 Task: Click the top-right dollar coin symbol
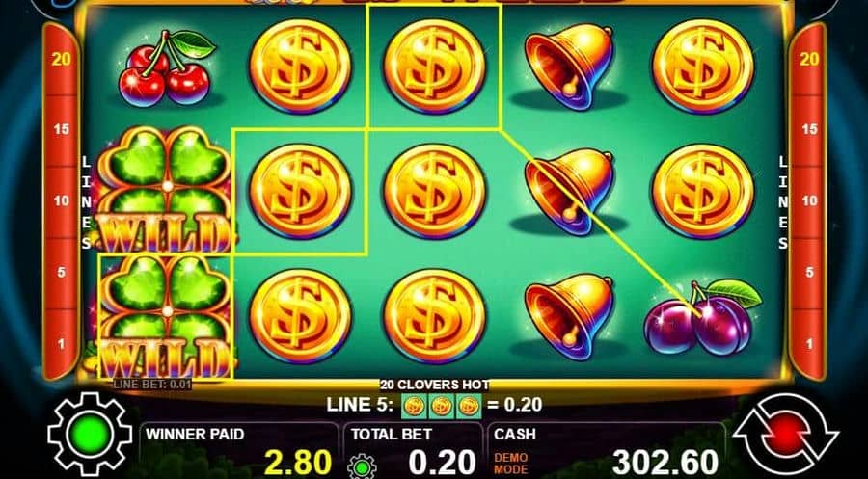click(703, 67)
